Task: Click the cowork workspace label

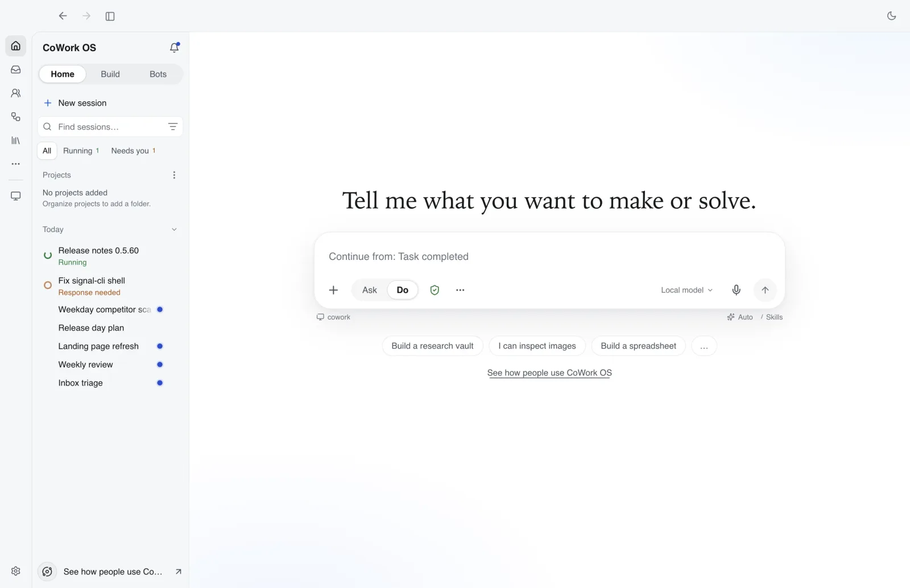Action: coord(333,317)
